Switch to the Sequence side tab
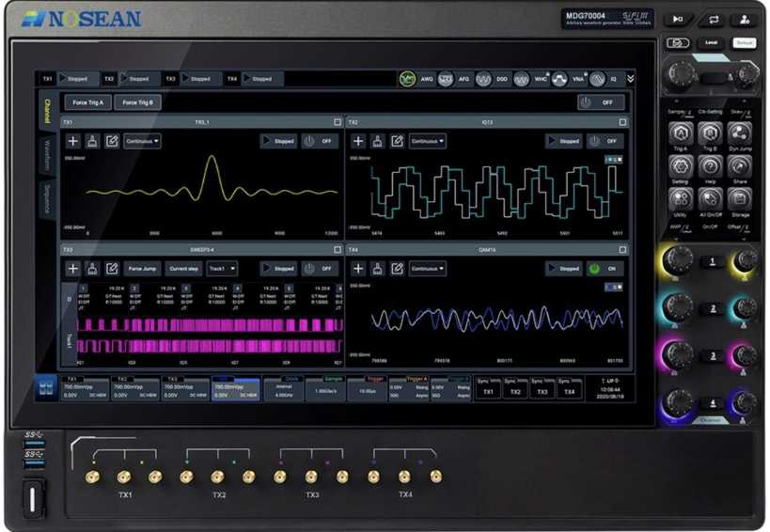The width and height of the screenshot is (770, 532). click(47, 198)
